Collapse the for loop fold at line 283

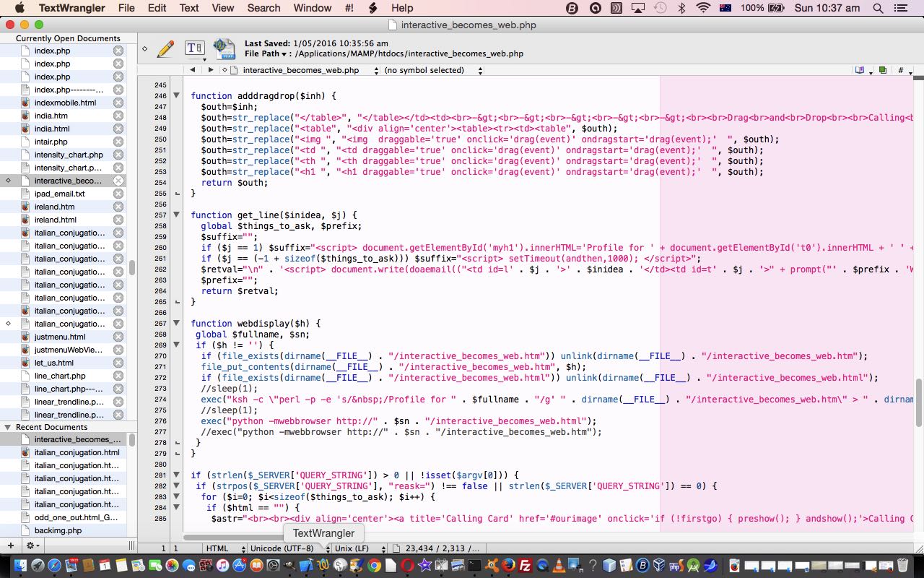176,496
